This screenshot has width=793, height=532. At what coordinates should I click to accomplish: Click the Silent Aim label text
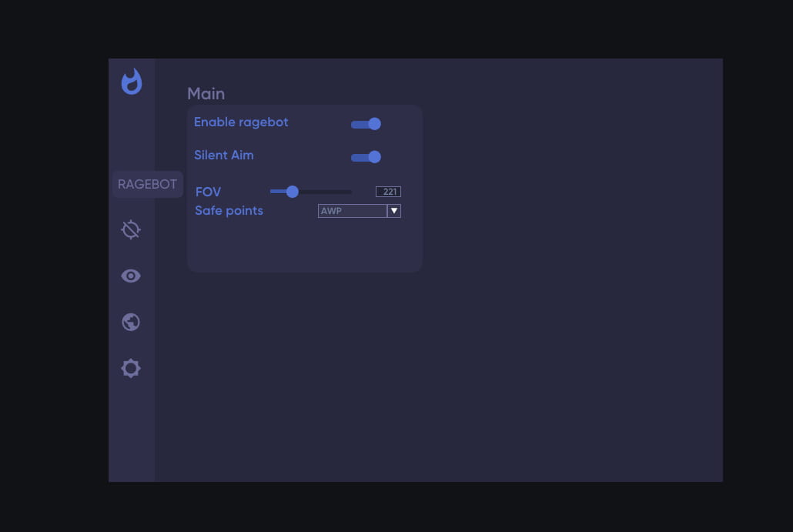[223, 156]
